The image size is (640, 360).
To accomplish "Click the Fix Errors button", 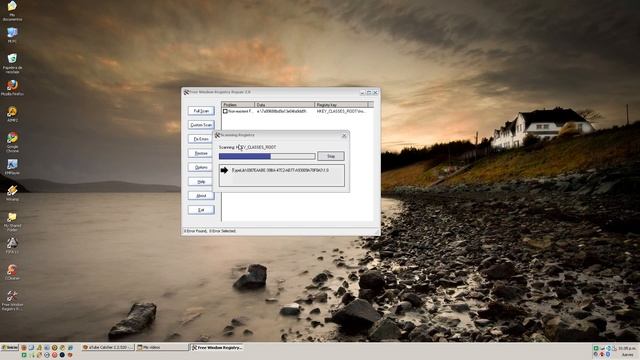I will [200, 139].
